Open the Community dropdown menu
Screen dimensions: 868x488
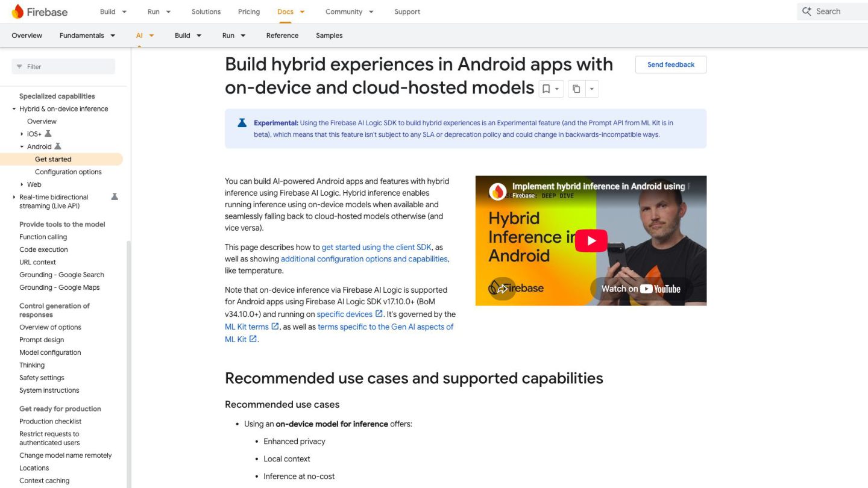click(349, 11)
